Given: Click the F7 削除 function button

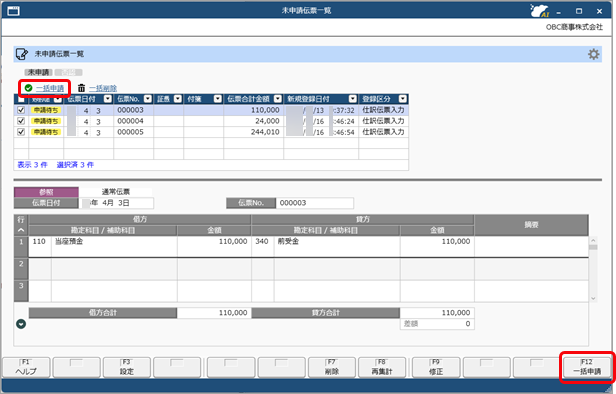Looking at the screenshot, I should 332,367.
